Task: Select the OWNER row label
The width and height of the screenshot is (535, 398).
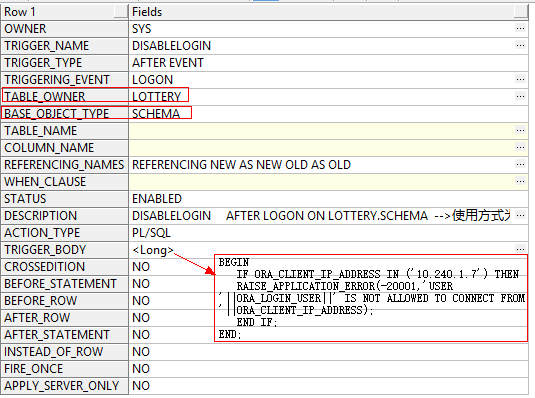Action: tap(64, 29)
